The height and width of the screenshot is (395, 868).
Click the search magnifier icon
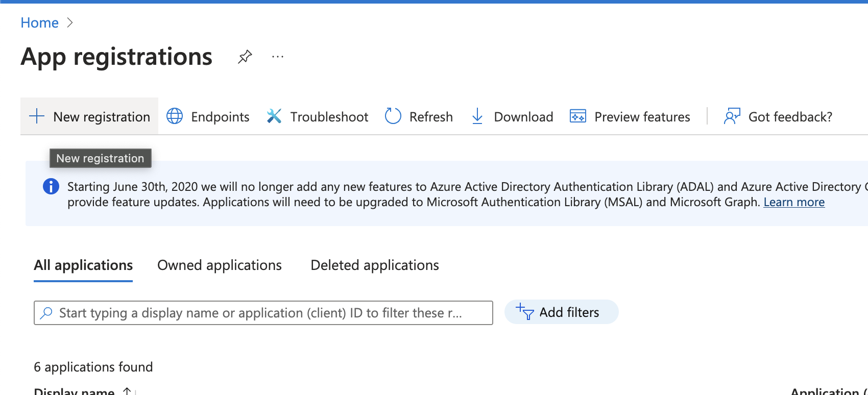tap(46, 312)
